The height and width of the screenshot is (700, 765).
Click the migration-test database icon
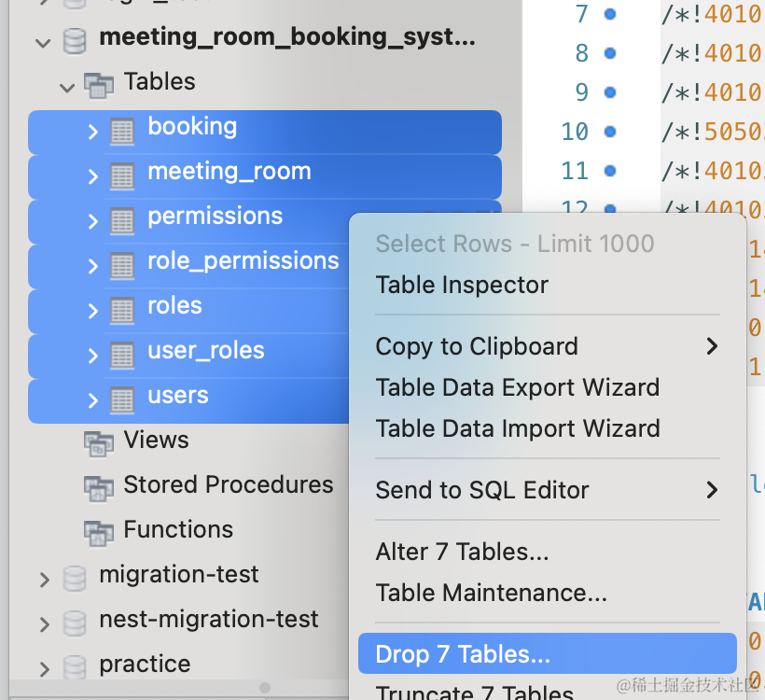[75, 578]
